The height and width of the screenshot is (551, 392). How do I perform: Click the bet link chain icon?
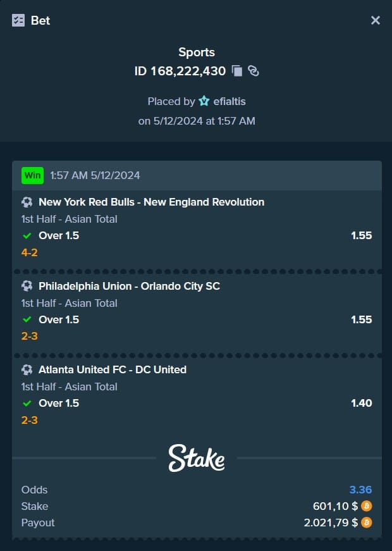click(x=253, y=71)
